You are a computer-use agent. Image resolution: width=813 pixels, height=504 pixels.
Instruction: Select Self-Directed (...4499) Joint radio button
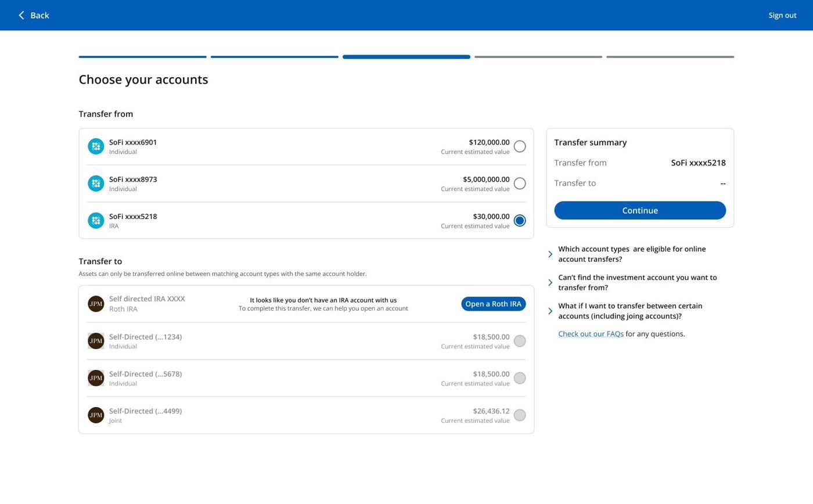coord(520,415)
